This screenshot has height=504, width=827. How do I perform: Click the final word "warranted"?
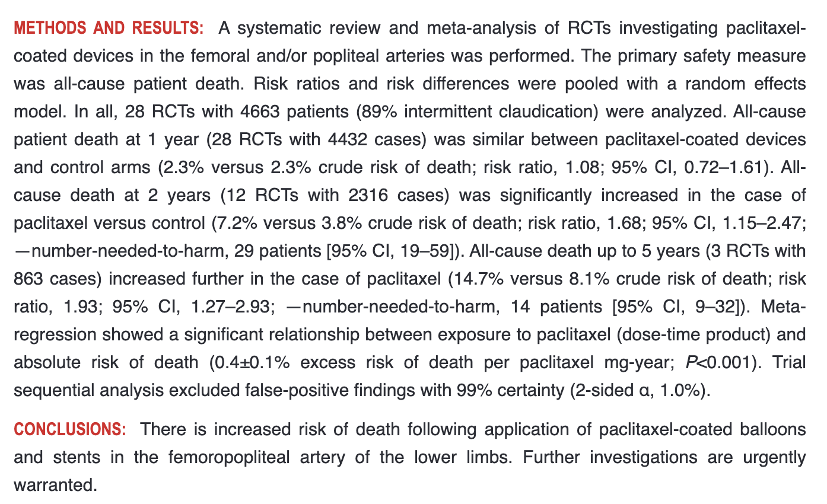[55, 486]
